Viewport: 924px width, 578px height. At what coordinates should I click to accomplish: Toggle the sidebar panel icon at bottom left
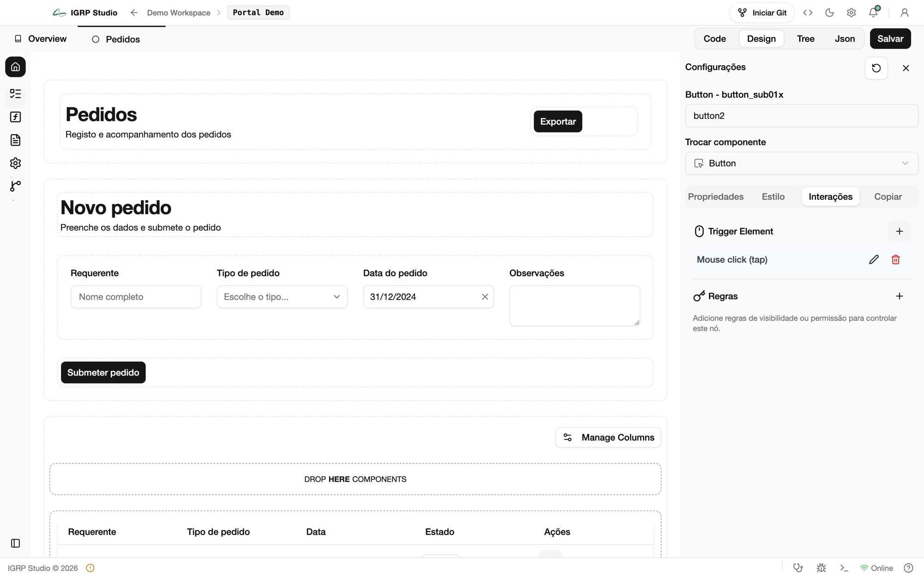[15, 543]
